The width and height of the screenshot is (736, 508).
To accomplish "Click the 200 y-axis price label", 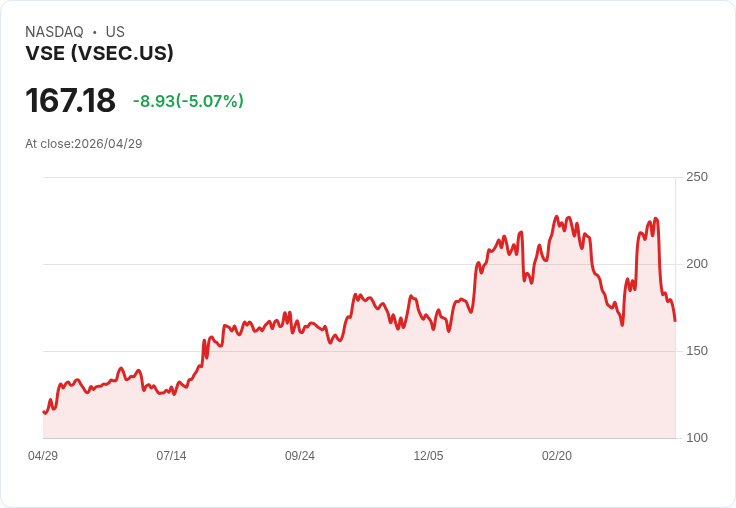I will [x=697, y=264].
